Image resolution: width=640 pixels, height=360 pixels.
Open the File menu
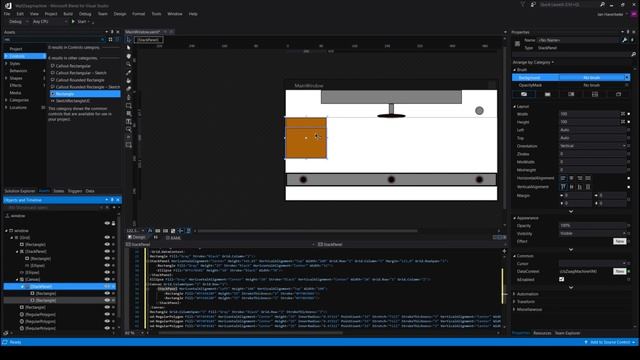(7, 14)
